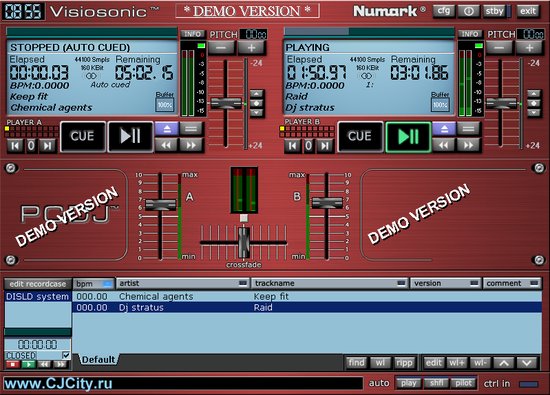The height and width of the screenshot is (395, 550).
Task: Click the ripp button
Action: point(404,363)
